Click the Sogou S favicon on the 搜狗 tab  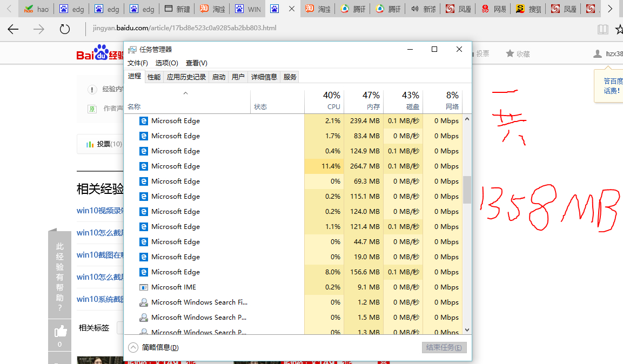click(520, 9)
